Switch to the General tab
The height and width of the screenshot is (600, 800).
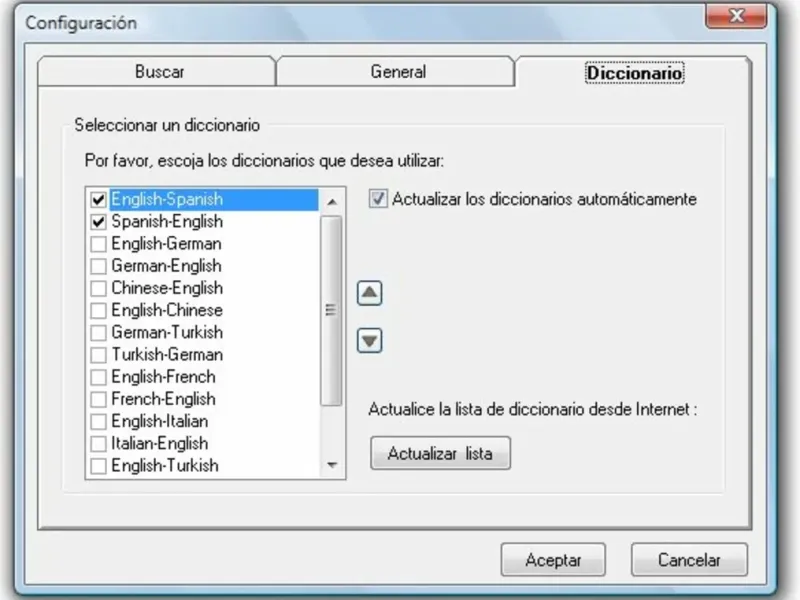(x=395, y=71)
